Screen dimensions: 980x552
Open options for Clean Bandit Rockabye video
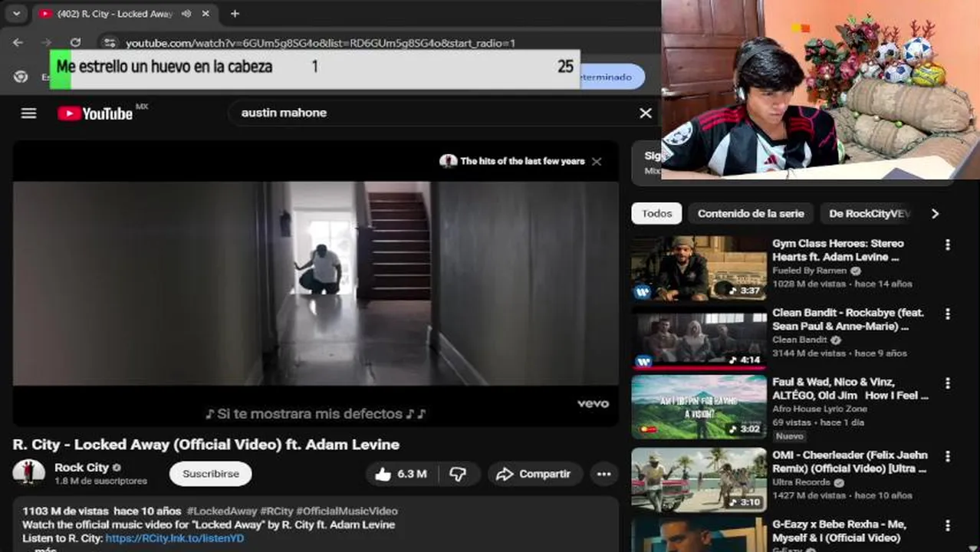[x=948, y=314]
